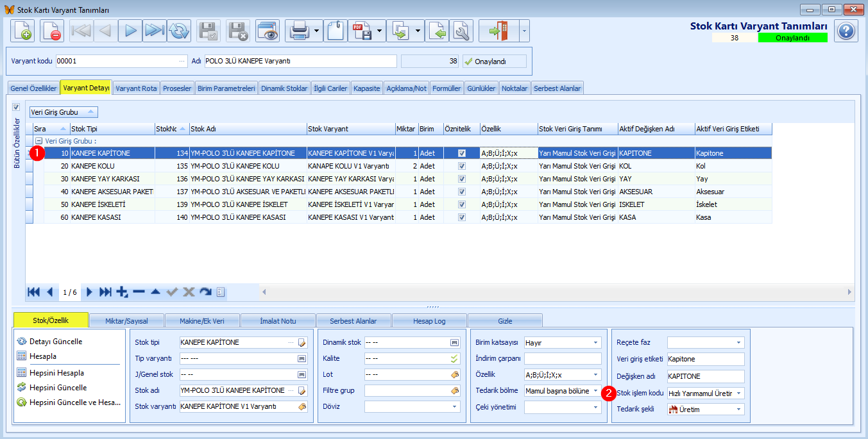Exit the form using the door icon
This screenshot has width=868, height=439.
[498, 31]
